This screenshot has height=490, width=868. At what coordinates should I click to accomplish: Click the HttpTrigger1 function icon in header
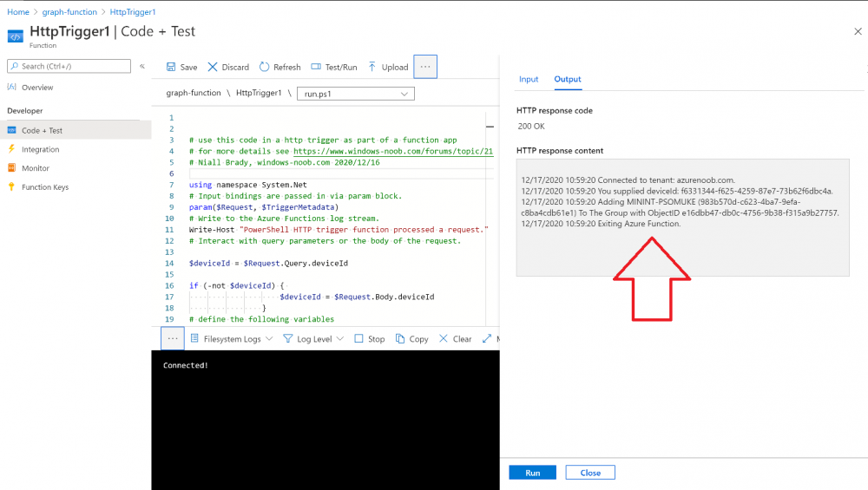pos(16,36)
